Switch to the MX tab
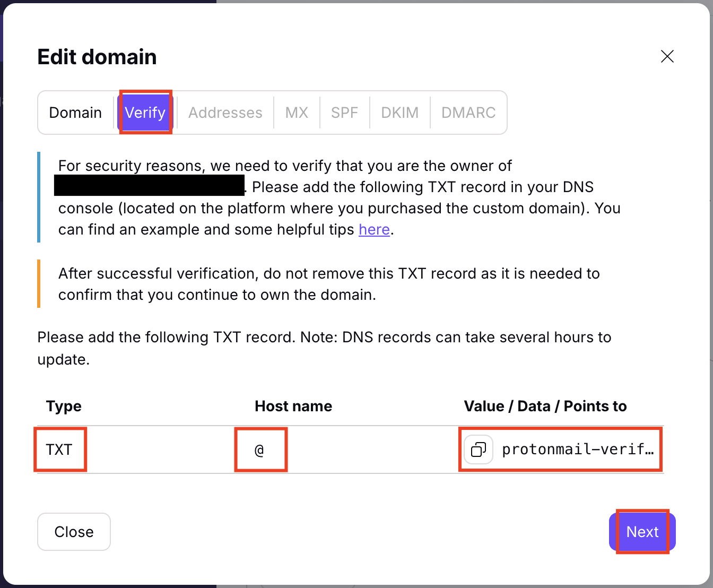 (x=297, y=112)
